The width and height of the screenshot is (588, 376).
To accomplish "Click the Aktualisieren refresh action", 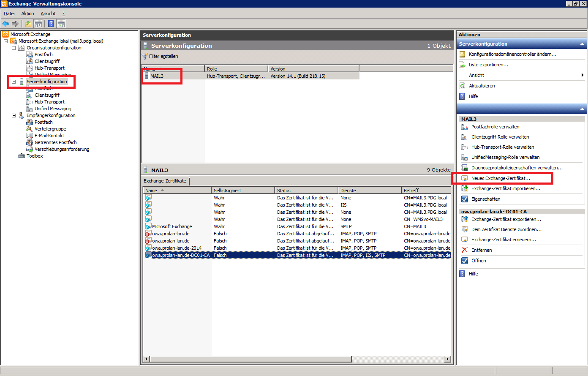I will pos(482,86).
